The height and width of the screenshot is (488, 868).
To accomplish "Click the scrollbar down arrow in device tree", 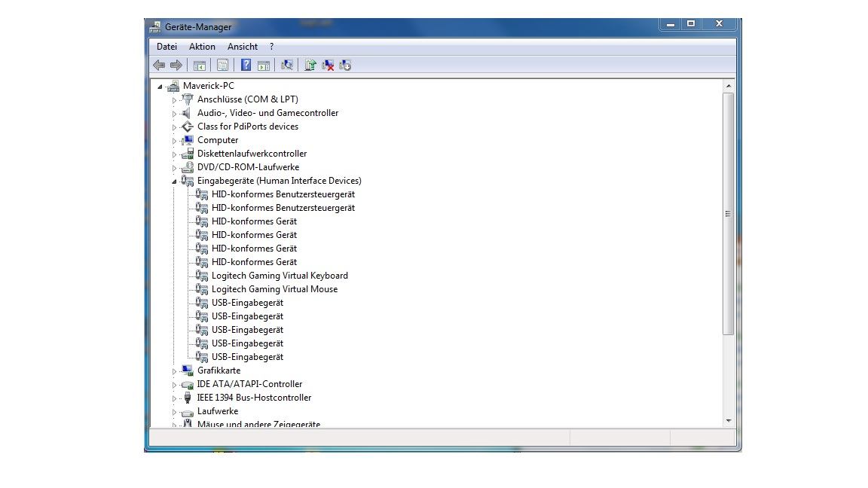I will coord(728,421).
